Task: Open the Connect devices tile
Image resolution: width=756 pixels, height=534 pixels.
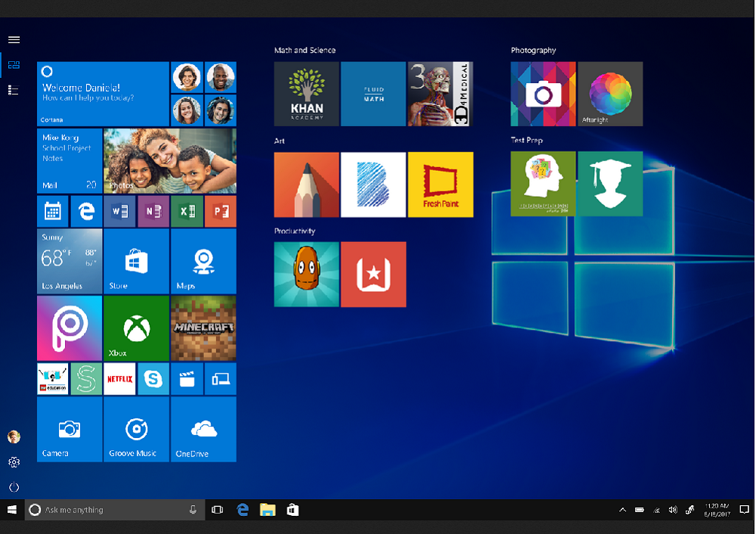Action: point(220,379)
